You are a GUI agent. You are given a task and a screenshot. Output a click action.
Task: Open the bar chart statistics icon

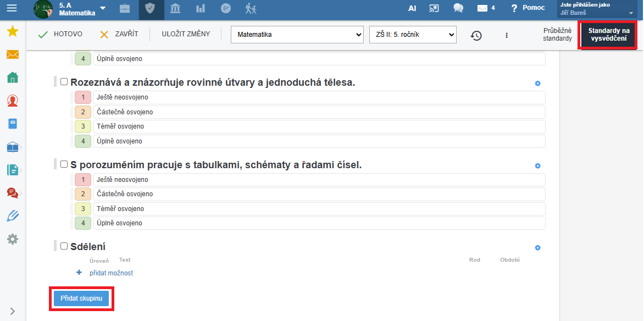click(200, 8)
